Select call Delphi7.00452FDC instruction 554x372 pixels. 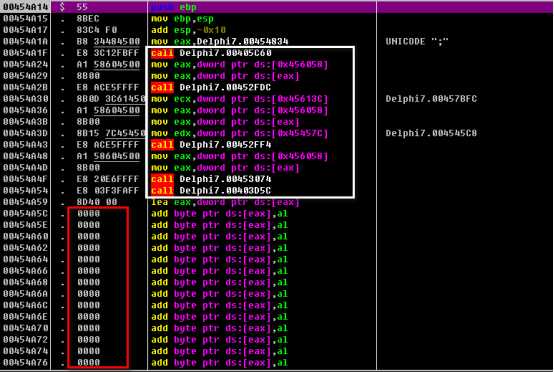point(211,87)
